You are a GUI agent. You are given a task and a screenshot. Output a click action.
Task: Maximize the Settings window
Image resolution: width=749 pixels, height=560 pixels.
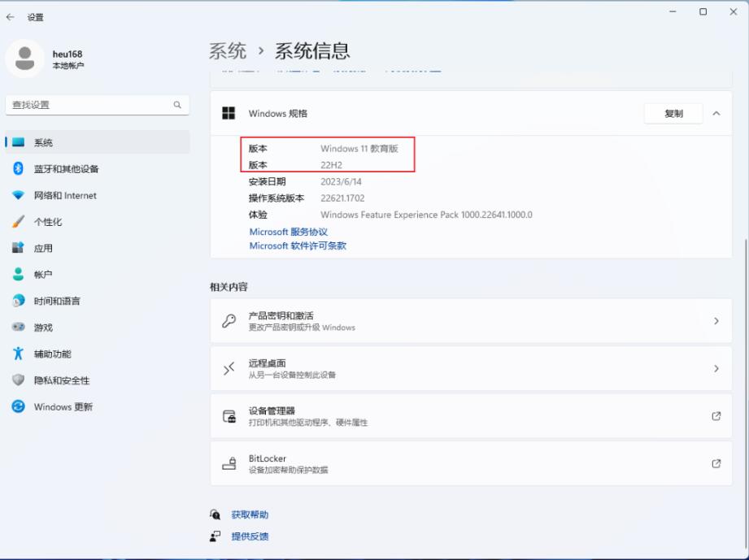(703, 12)
